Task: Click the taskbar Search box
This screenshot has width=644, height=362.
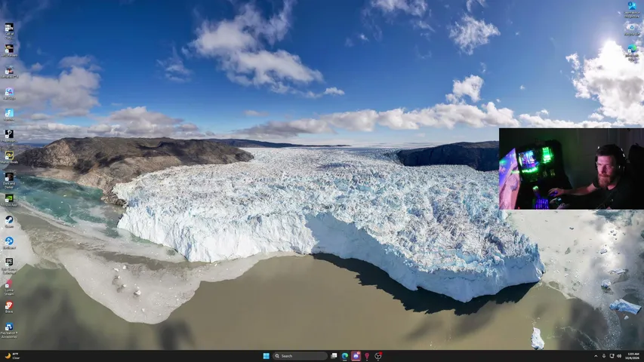Action: coord(300,356)
